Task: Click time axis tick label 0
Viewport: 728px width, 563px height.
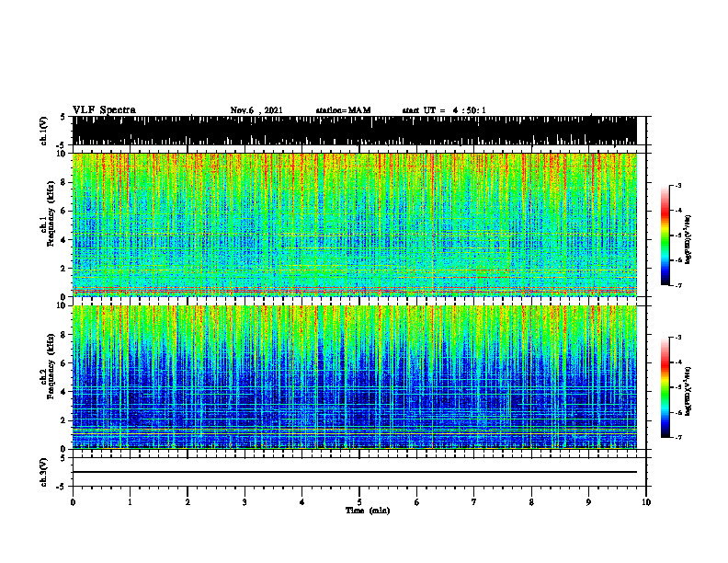Action: tap(73, 502)
